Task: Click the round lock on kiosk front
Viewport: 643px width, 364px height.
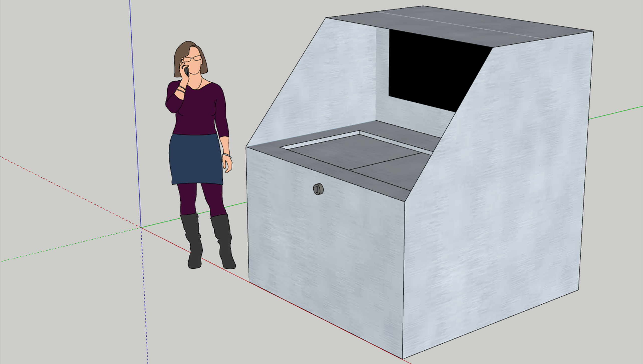Action: click(x=318, y=189)
